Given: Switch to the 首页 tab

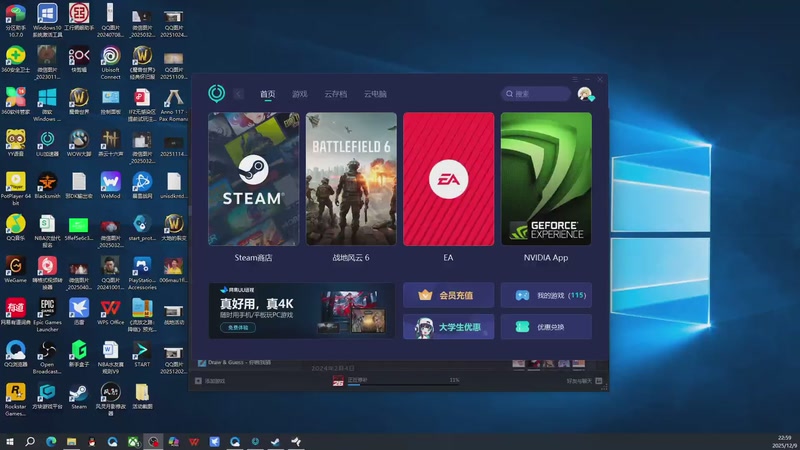Looking at the screenshot, I should coord(267,94).
